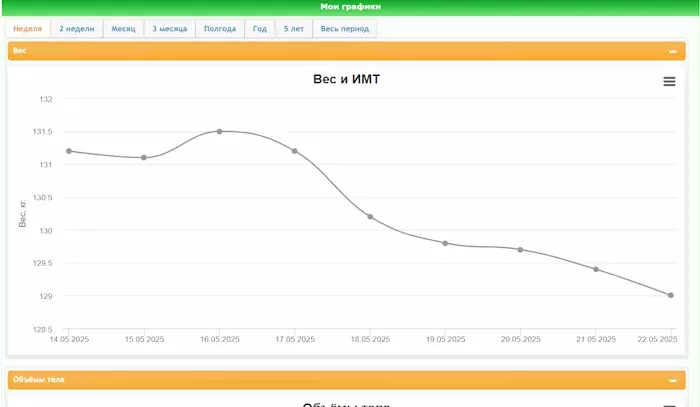Collapse the Вес panel with minus icon
The image size is (700, 407).
pos(673,50)
